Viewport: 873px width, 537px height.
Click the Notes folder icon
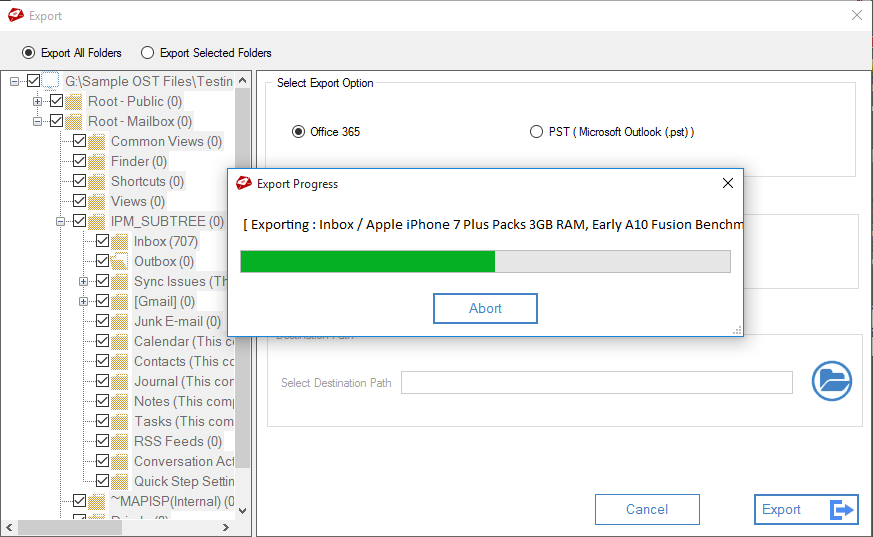point(119,402)
